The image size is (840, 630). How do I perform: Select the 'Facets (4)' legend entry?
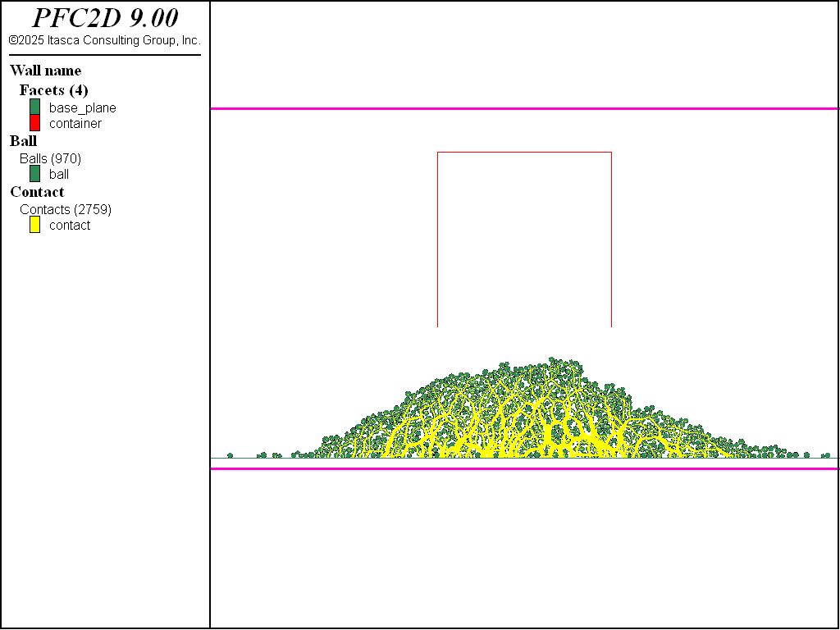(53, 90)
